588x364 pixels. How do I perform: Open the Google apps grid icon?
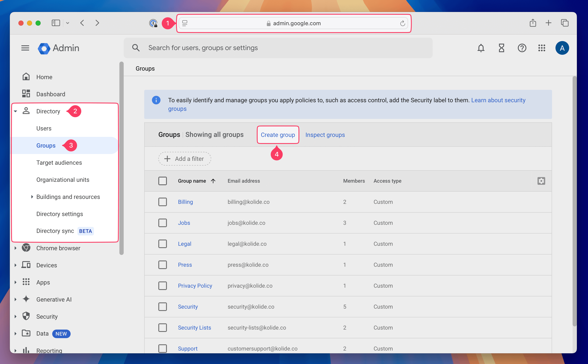point(542,48)
